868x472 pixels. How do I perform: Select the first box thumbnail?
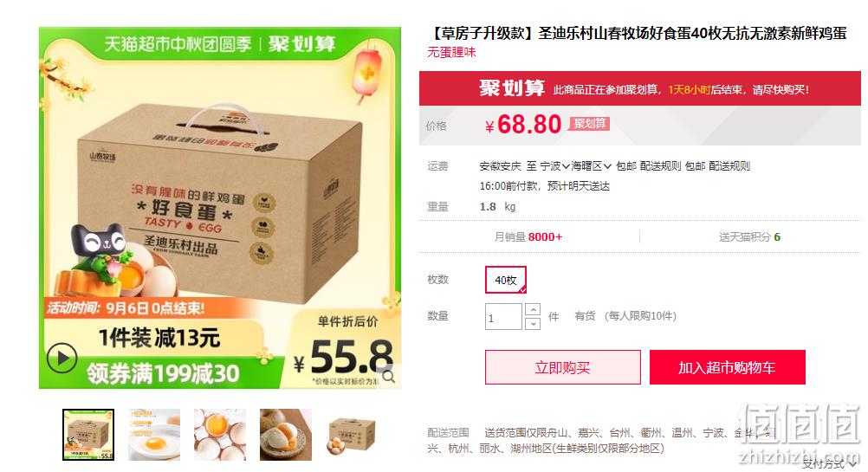tap(88, 435)
